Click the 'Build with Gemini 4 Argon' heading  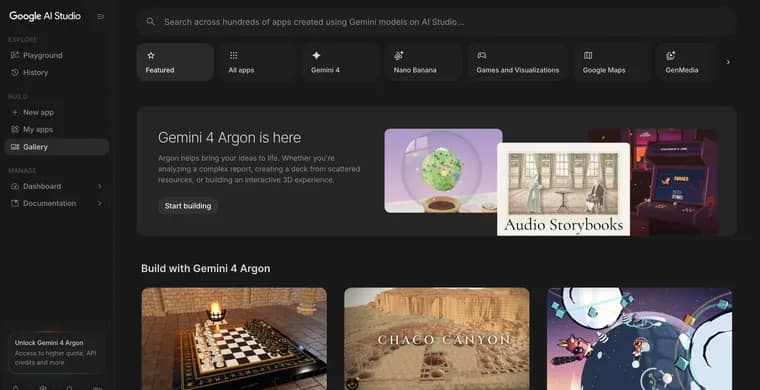click(206, 268)
